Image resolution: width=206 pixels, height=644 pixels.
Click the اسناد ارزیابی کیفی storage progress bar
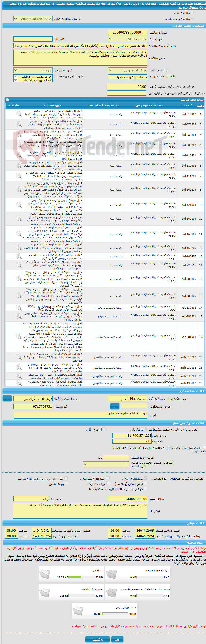coord(115,614)
